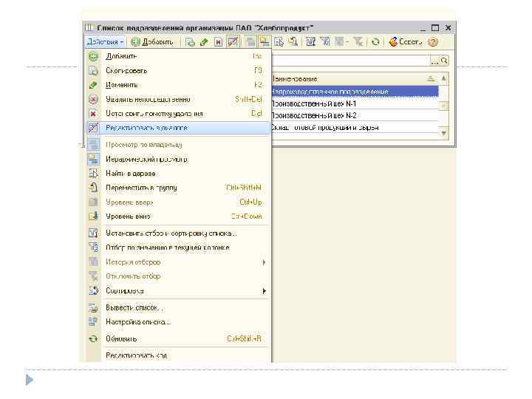Select Добавить in the actions menu
The height and width of the screenshot is (399, 532).
click(x=178, y=56)
